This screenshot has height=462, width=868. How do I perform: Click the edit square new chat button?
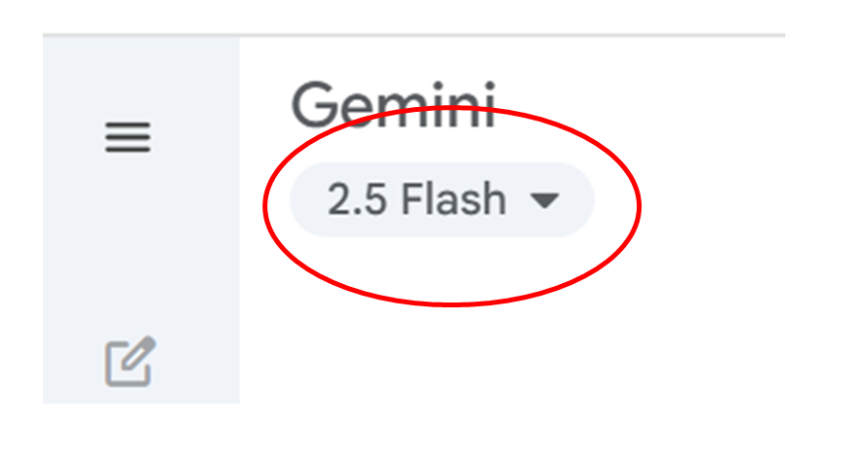pos(130,361)
